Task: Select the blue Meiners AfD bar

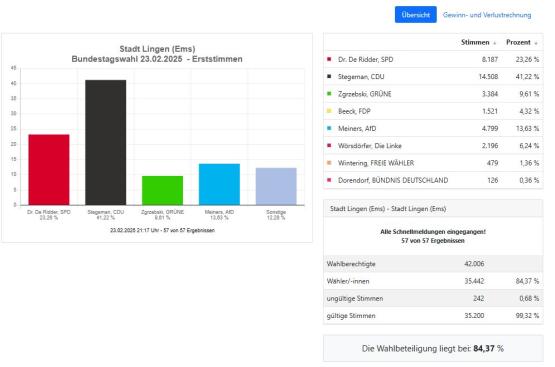Action: (x=219, y=184)
